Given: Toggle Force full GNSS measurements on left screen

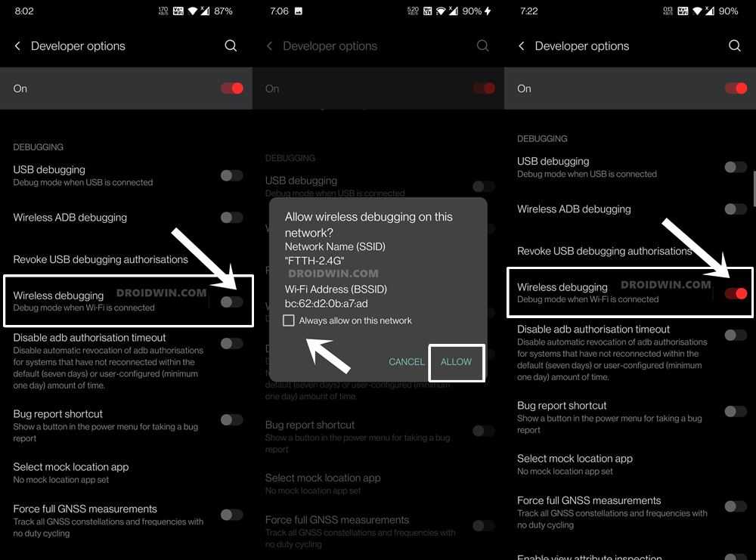Looking at the screenshot, I should (231, 515).
